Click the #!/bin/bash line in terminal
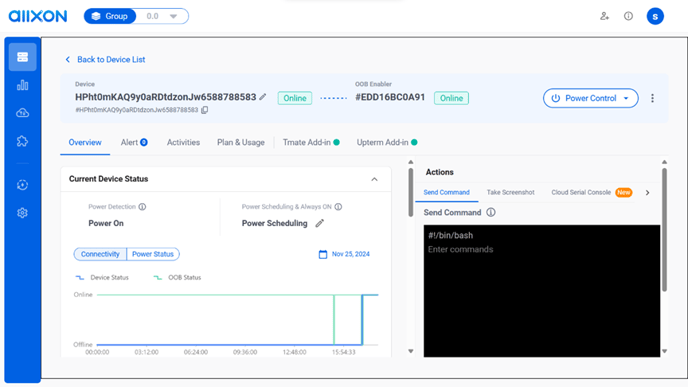Viewport: 688px width, 387px height. tap(451, 236)
